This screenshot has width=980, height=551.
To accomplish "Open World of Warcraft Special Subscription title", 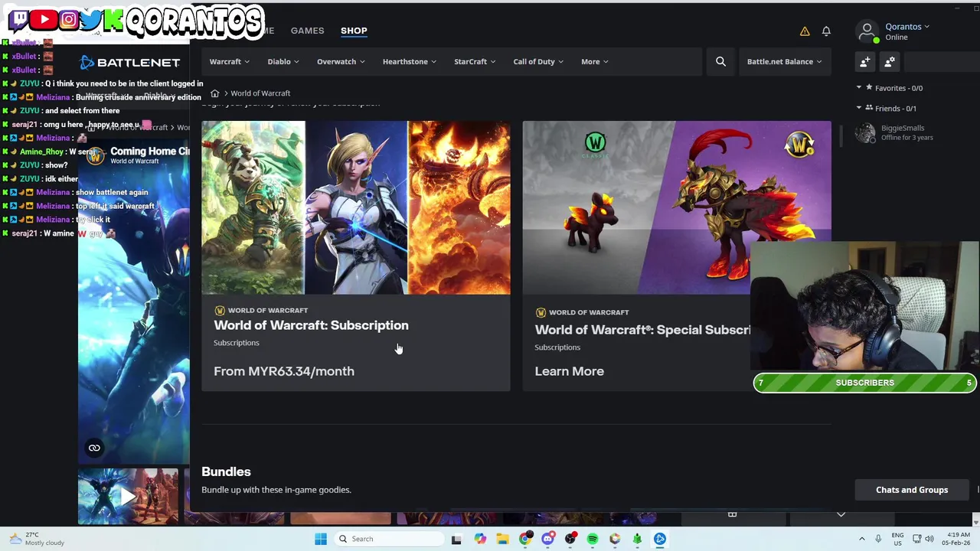I will coord(642,330).
